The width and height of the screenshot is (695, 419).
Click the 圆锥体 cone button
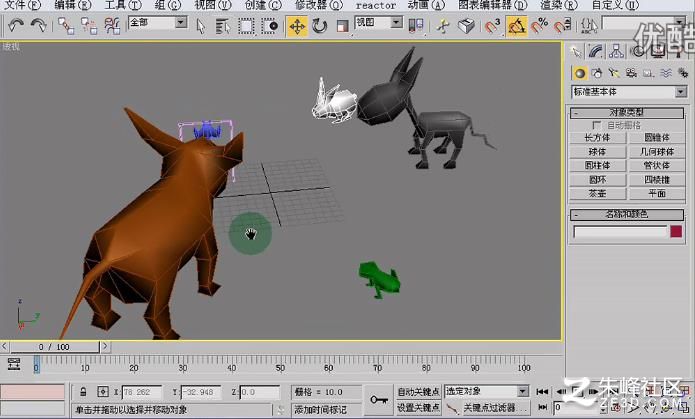[x=657, y=138]
